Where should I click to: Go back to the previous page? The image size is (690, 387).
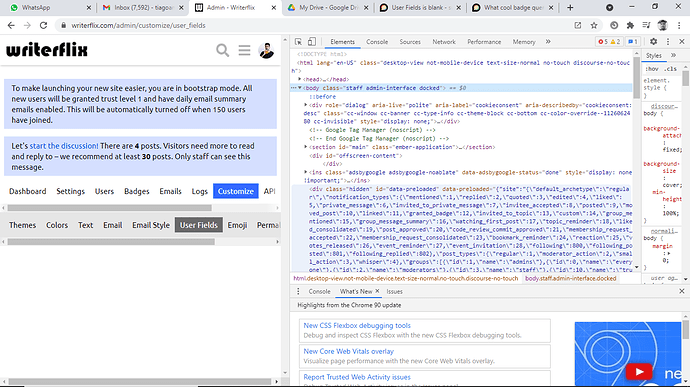click(x=11, y=26)
